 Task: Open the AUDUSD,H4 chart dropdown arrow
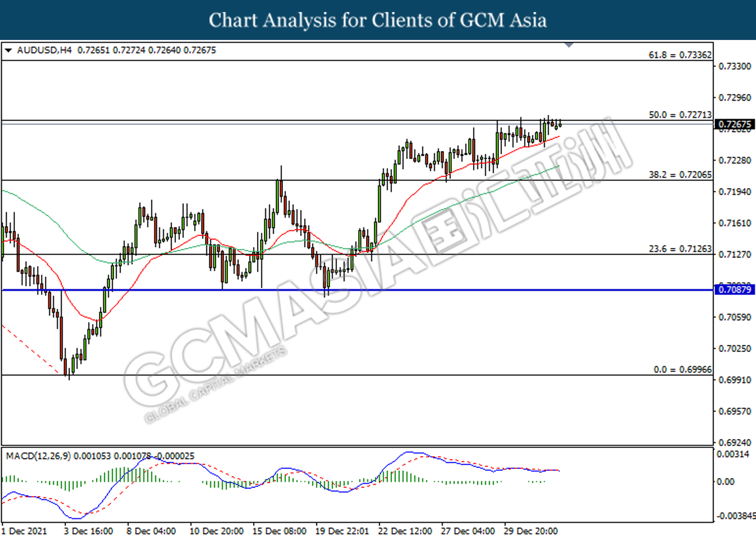point(8,50)
